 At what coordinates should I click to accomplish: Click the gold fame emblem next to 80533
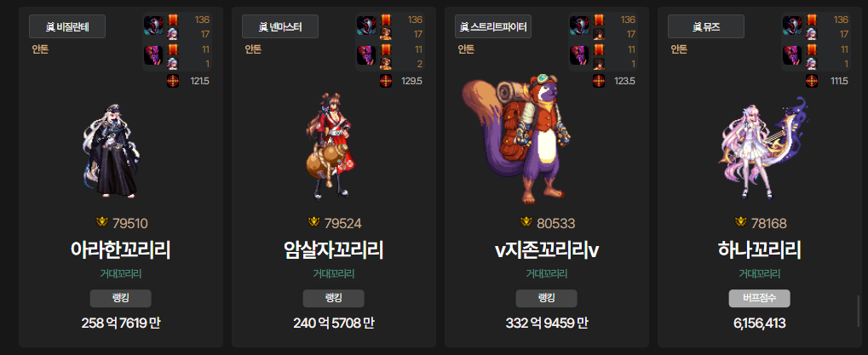point(526,222)
